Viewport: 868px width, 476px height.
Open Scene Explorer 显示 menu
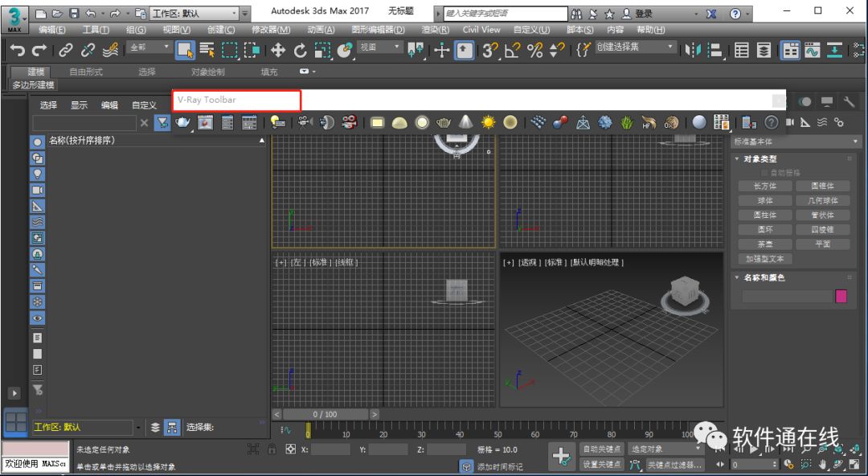(x=79, y=105)
